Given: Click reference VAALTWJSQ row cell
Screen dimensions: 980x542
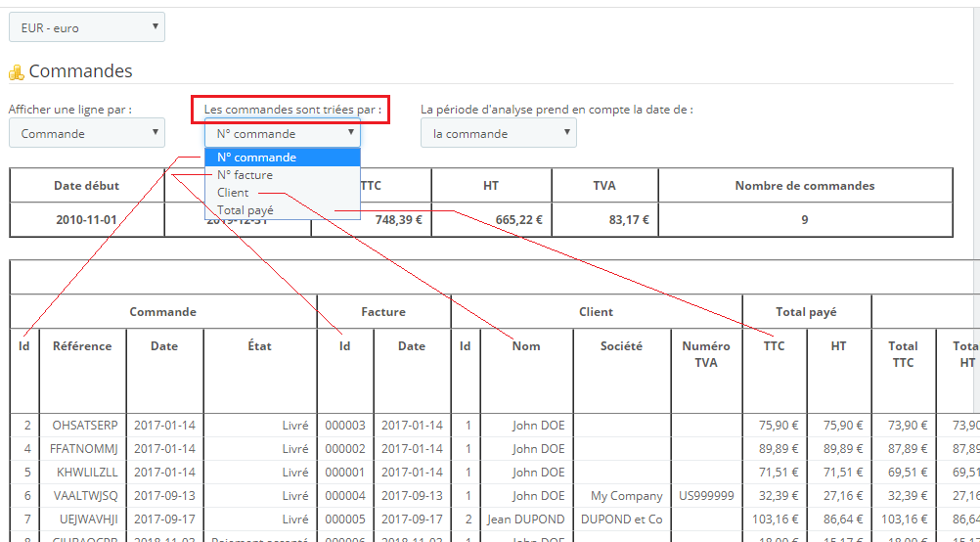Looking at the screenshot, I should [82, 496].
